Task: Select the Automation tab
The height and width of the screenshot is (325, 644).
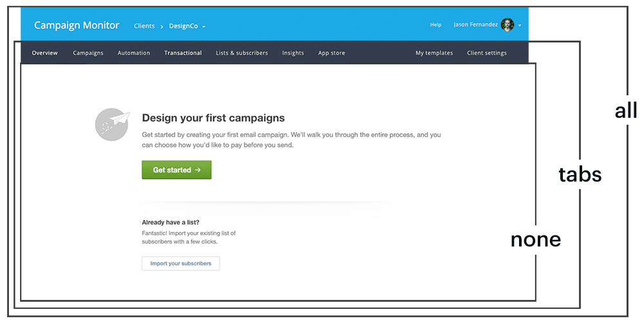Action: [x=134, y=53]
